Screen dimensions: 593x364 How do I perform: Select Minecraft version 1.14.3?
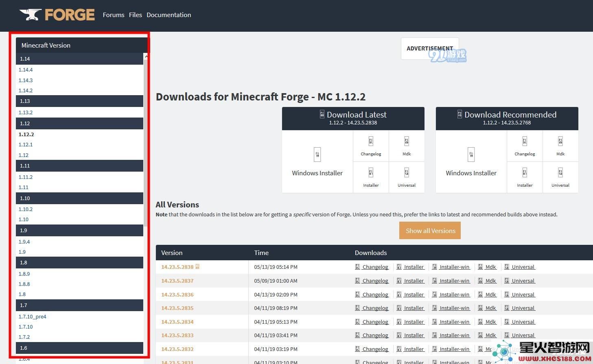(x=26, y=80)
